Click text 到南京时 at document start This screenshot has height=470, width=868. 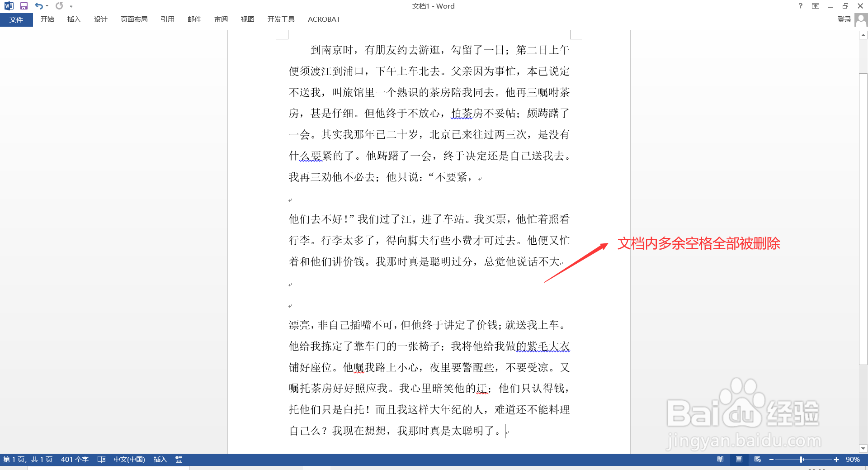pyautogui.click(x=332, y=50)
